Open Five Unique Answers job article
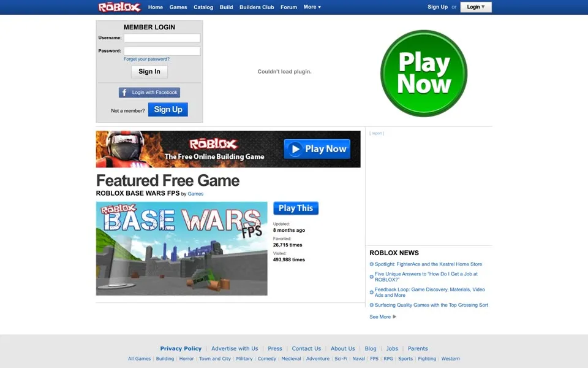588x368 pixels. pyautogui.click(x=426, y=277)
